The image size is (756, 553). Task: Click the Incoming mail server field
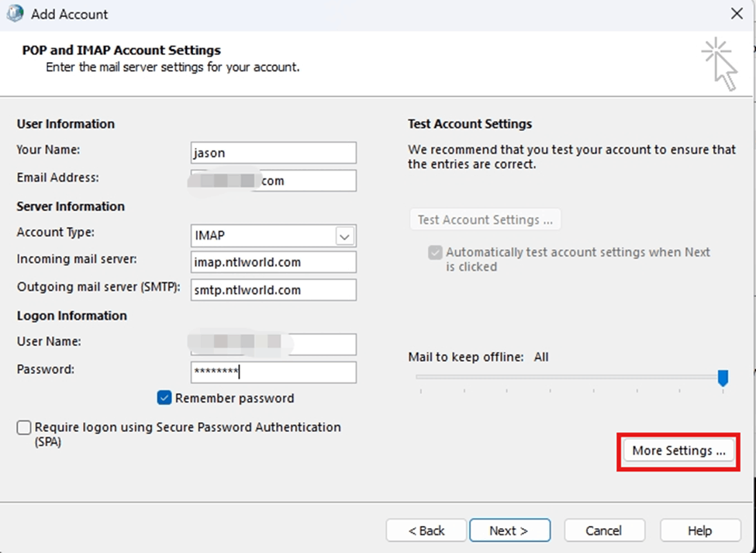273,262
